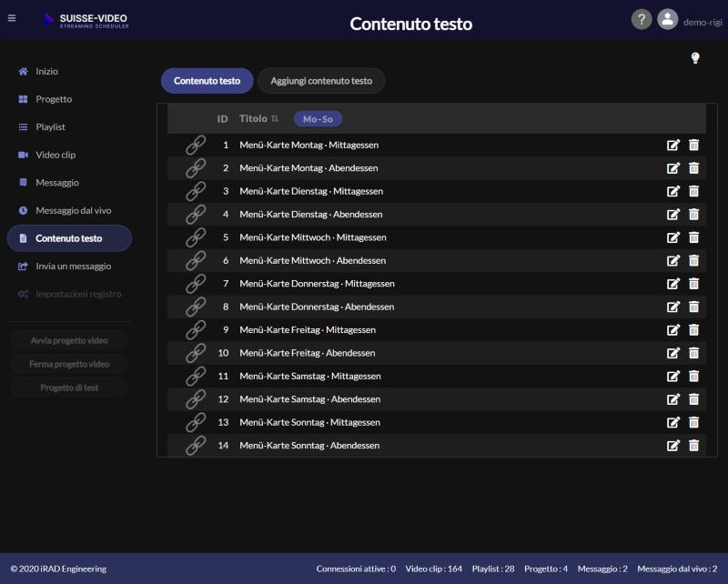Edit Menü-Karte Dienstag Mittagessen entry
Screen dimensions: 728x584
tap(673, 191)
